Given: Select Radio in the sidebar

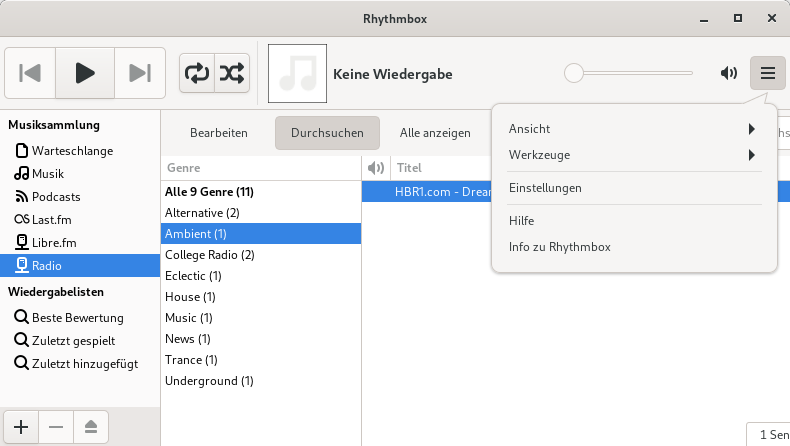Looking at the screenshot, I should (x=80, y=266).
